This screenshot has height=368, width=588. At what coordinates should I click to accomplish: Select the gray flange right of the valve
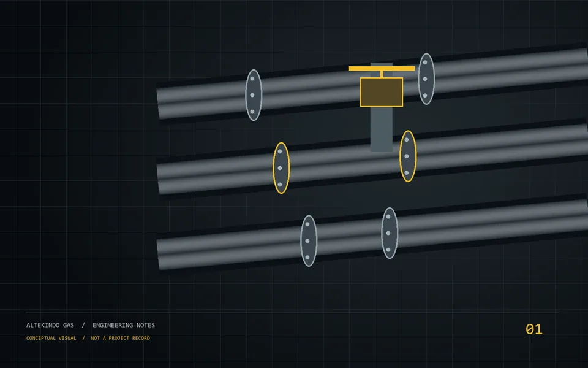pos(426,79)
